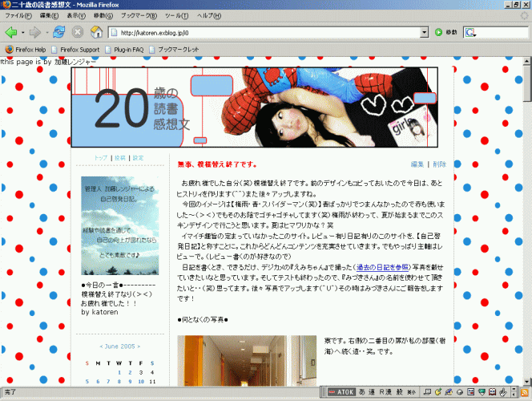Open the Plug-in FAQ bookmark
This screenshot has width=532, height=401.
coord(124,50)
